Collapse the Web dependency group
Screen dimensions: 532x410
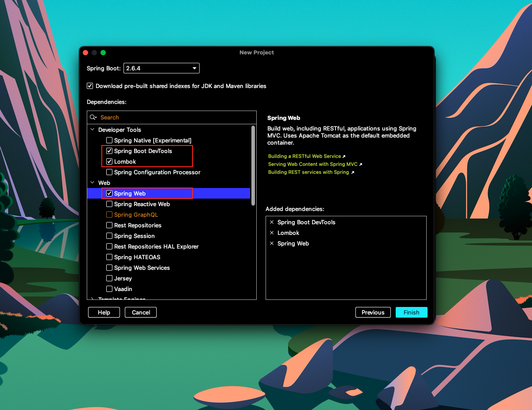[x=93, y=183]
